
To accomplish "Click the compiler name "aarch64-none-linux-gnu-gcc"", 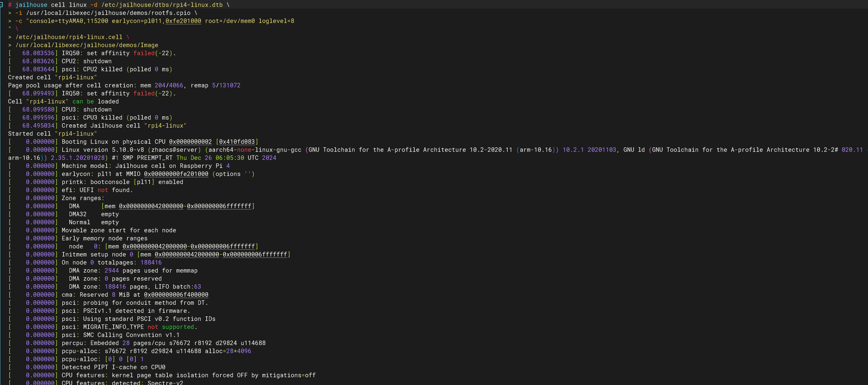I will click(x=255, y=150).
